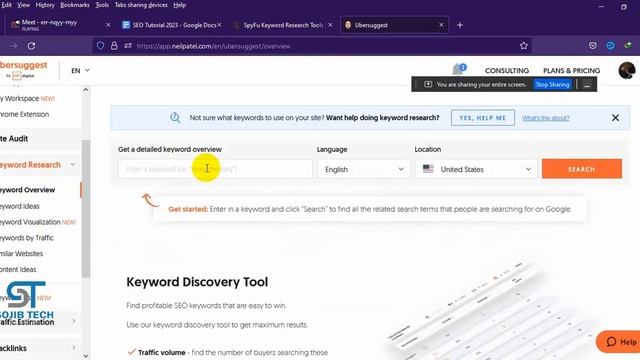Open the History menu
The image size is (640, 360).
[x=45, y=5]
